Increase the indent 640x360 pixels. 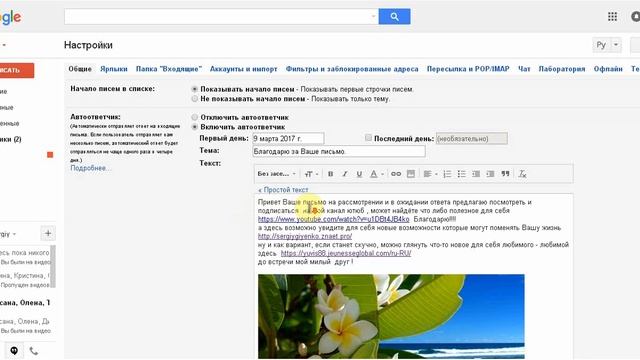pos(490,174)
